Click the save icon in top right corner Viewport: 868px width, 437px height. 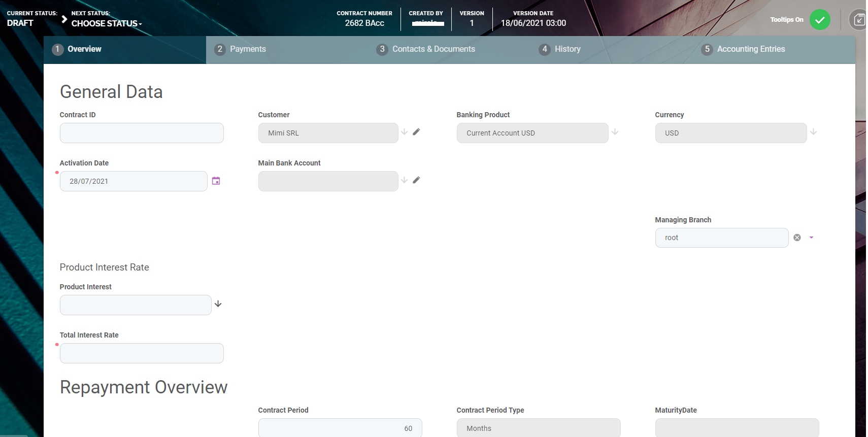click(x=858, y=20)
